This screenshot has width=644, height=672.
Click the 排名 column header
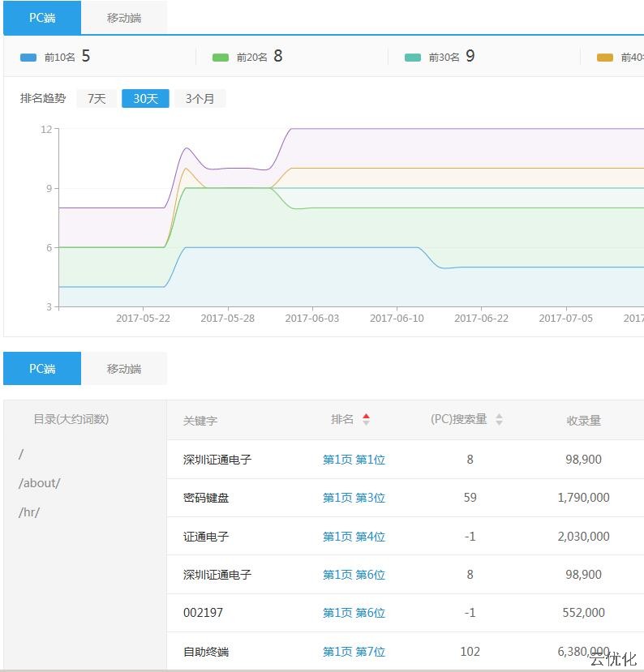click(342, 419)
